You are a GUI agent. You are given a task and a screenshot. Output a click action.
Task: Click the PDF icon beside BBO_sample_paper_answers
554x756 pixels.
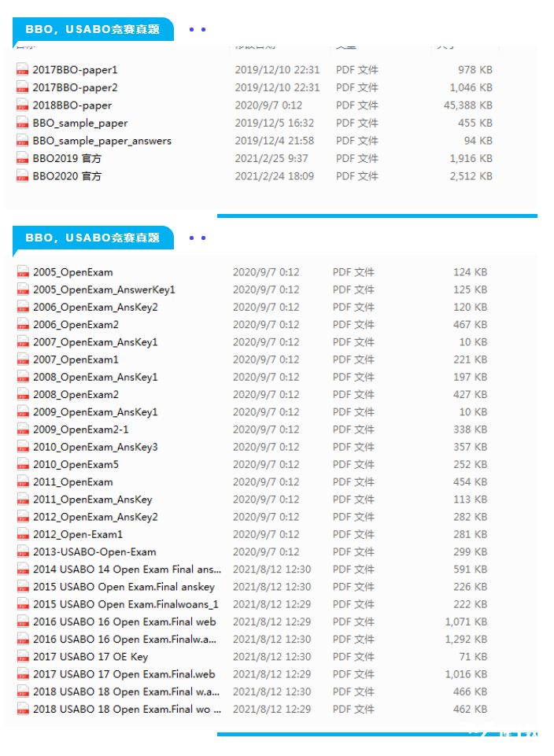(22, 141)
